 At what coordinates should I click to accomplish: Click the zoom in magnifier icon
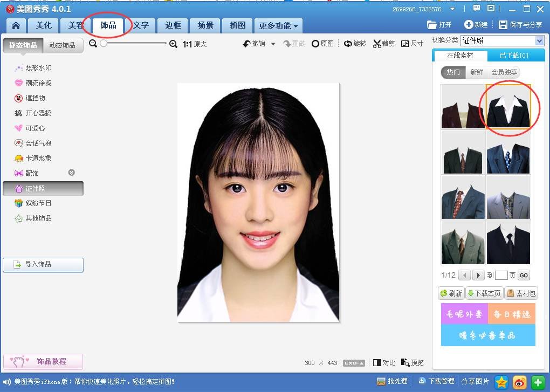(x=173, y=44)
